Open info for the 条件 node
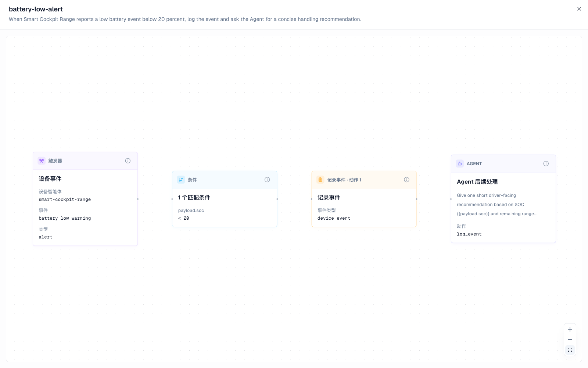This screenshot has height=368, width=588. 267,180
